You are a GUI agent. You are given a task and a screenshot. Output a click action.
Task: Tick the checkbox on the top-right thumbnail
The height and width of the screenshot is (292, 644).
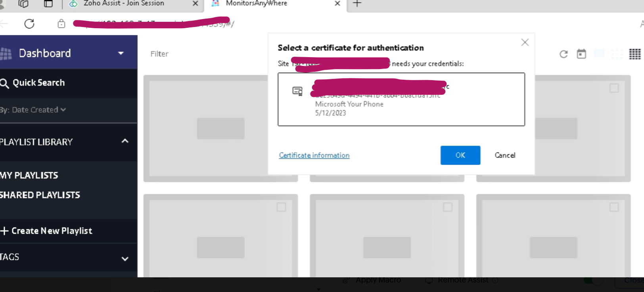(614, 88)
